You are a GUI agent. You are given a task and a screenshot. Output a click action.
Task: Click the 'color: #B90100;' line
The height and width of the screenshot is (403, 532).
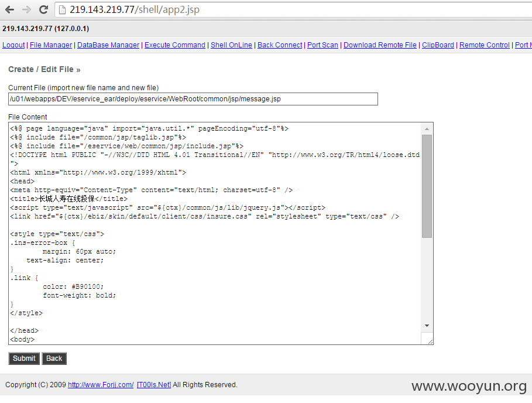point(73,286)
